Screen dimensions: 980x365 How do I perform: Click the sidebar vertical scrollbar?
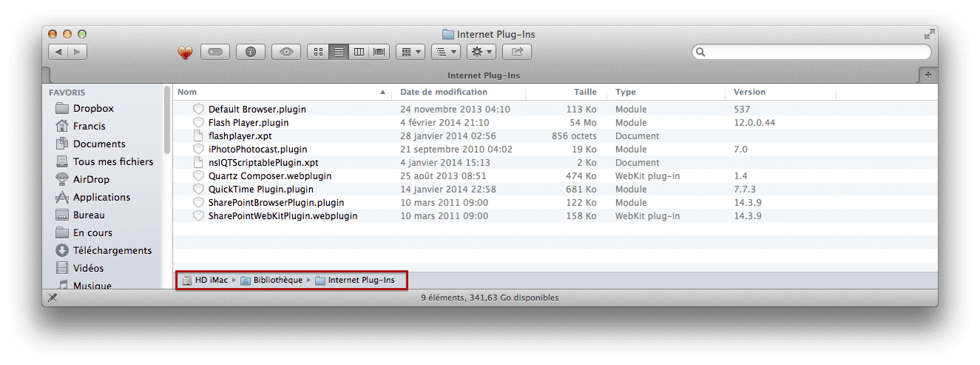coord(167,118)
